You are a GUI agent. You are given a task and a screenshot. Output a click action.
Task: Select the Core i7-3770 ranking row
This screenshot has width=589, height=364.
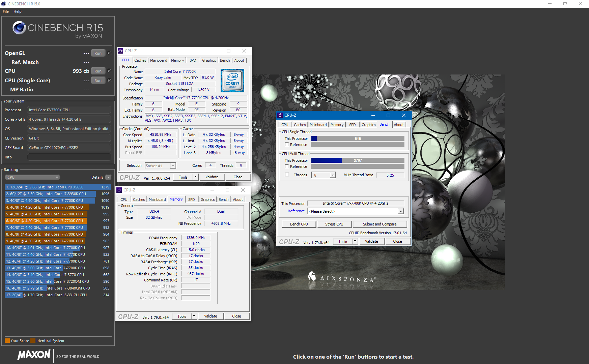point(58,275)
